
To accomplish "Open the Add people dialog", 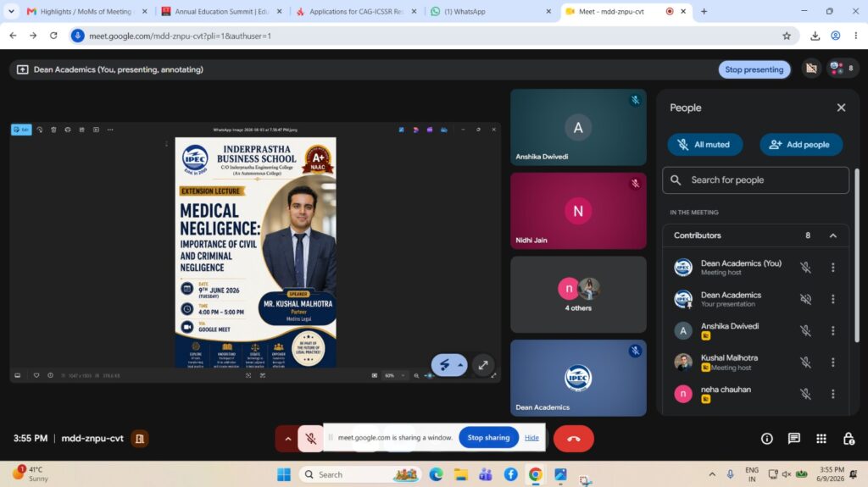I will pyautogui.click(x=800, y=145).
